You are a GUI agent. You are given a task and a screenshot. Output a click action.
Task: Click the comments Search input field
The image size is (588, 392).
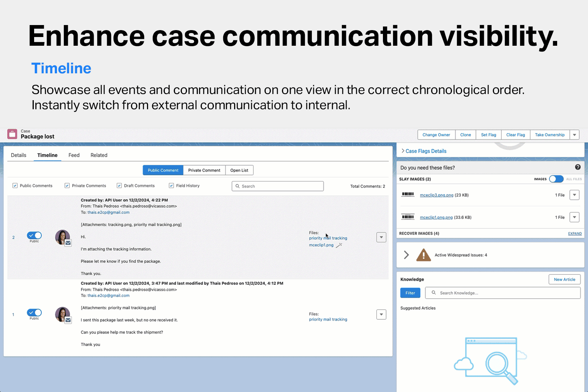278,186
